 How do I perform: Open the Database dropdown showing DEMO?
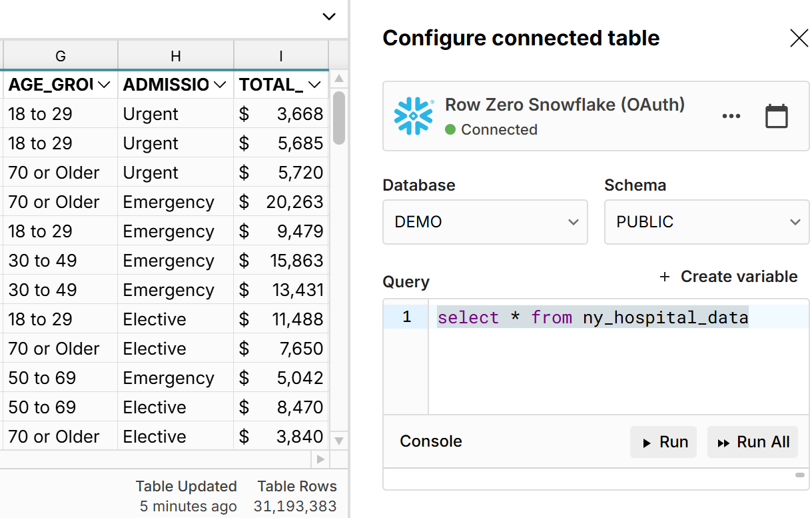tap(485, 222)
